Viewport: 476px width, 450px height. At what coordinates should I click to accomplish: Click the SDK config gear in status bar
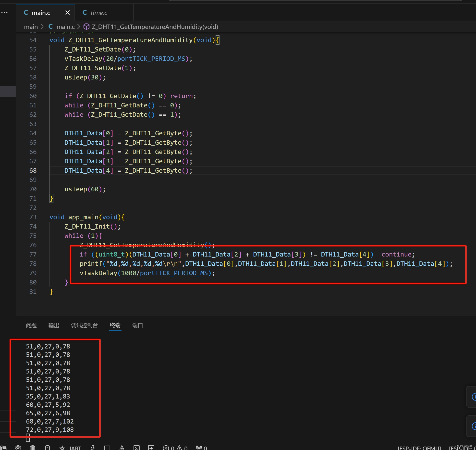point(18,448)
